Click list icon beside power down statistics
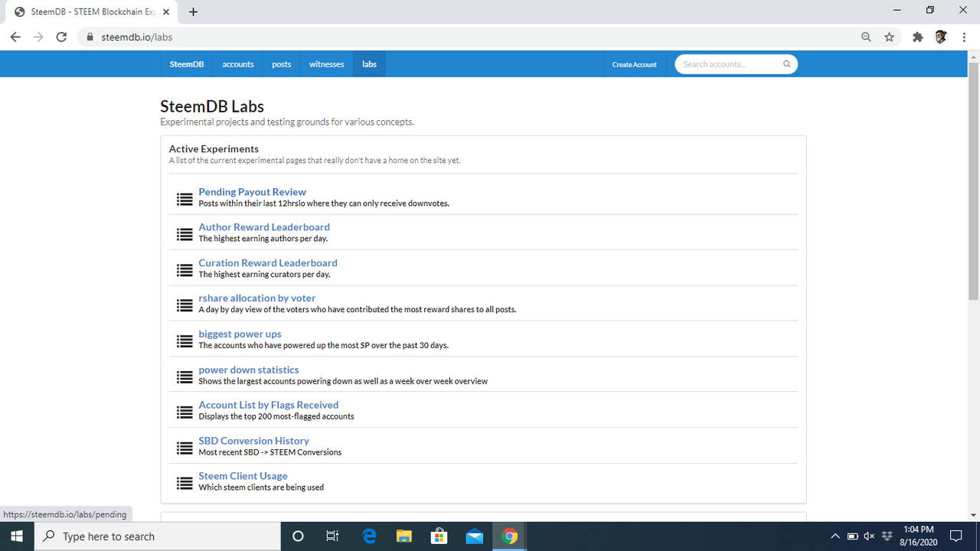Viewport: 980px width, 551px height. tap(185, 377)
